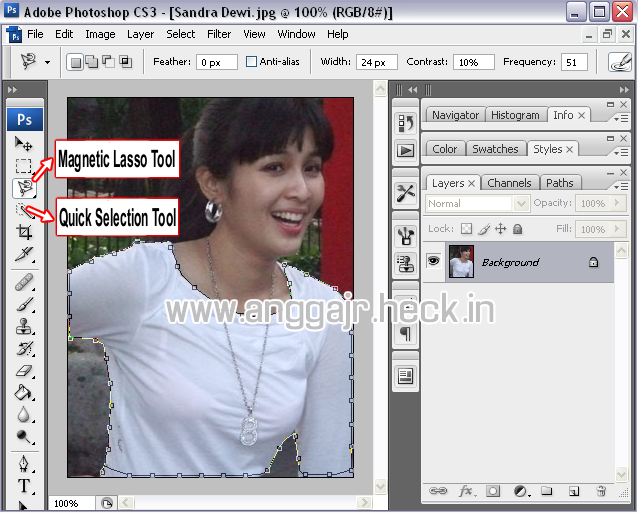Select the Pen tool

pyautogui.click(x=24, y=463)
